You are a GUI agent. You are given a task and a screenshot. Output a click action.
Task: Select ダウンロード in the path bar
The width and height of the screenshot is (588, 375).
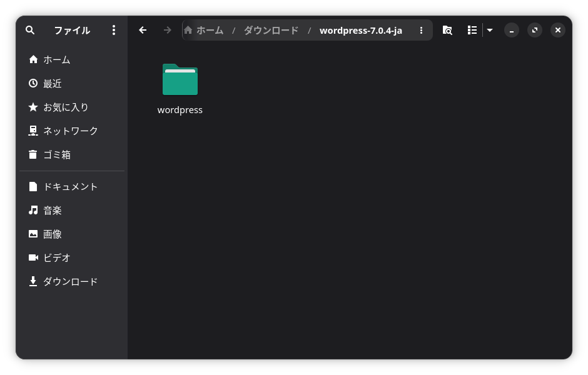coord(271,31)
